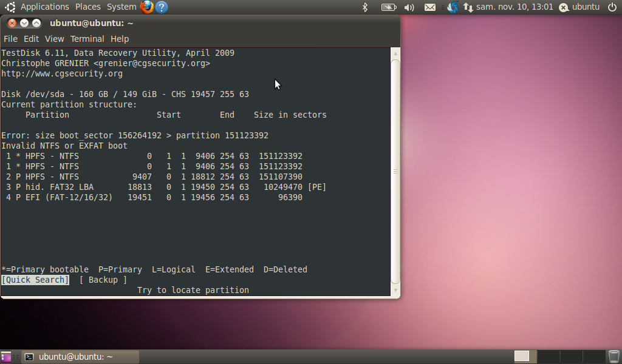The image size is (622, 364).
Task: Click the power shutdown icon
Action: 612,7
